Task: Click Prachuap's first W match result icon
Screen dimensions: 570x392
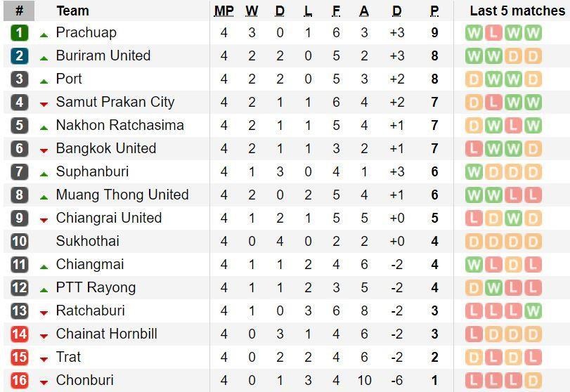Action: (x=474, y=33)
